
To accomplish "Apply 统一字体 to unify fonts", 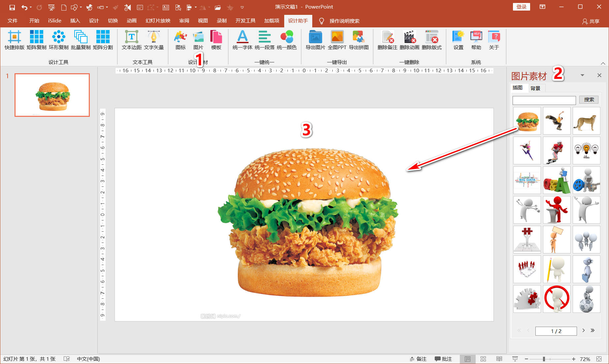I will 243,40.
